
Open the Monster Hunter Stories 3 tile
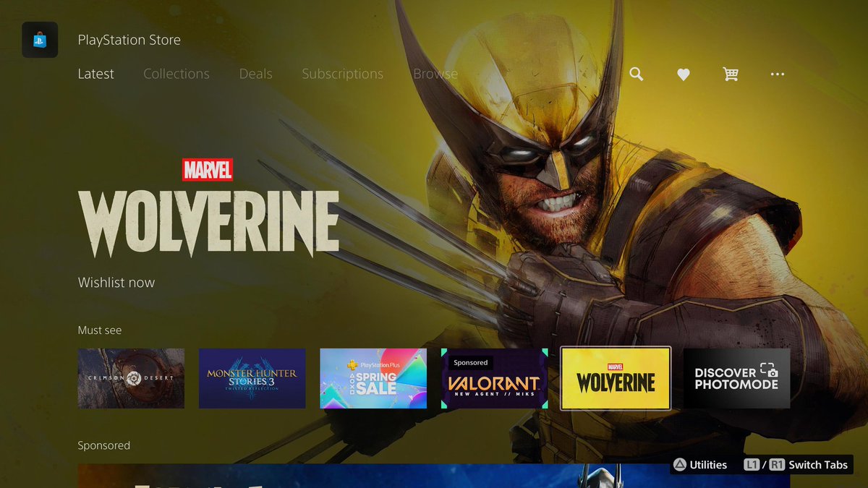[x=252, y=379]
